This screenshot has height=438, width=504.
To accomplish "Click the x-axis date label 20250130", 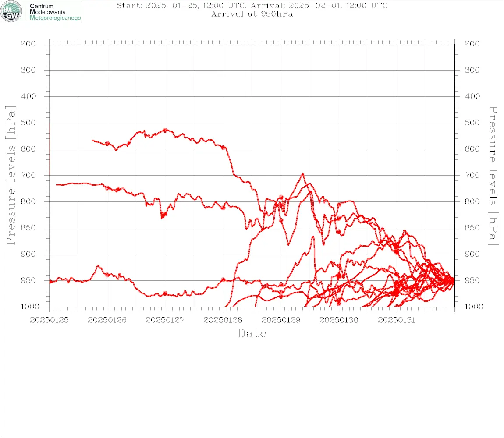I will click(339, 320).
